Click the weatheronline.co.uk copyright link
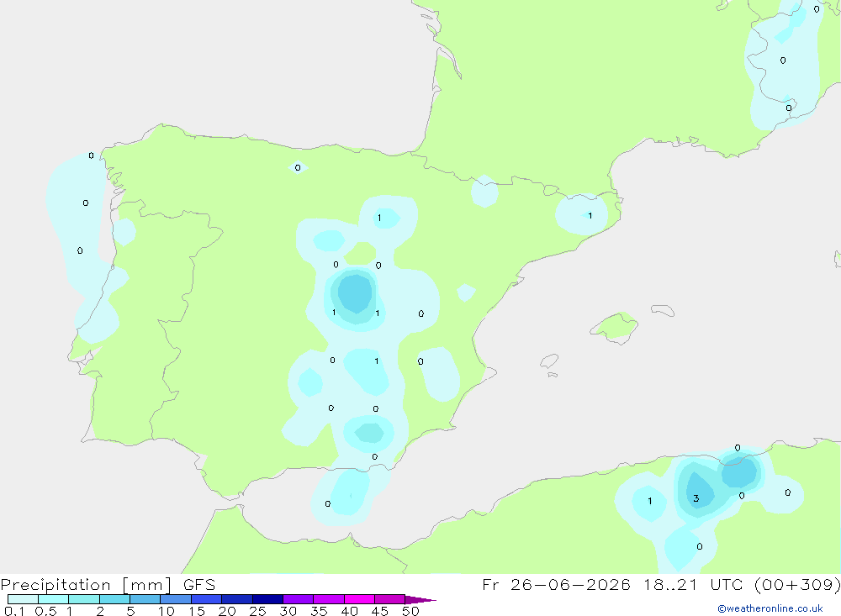This screenshot has height=616, width=841. pyautogui.click(x=770, y=608)
